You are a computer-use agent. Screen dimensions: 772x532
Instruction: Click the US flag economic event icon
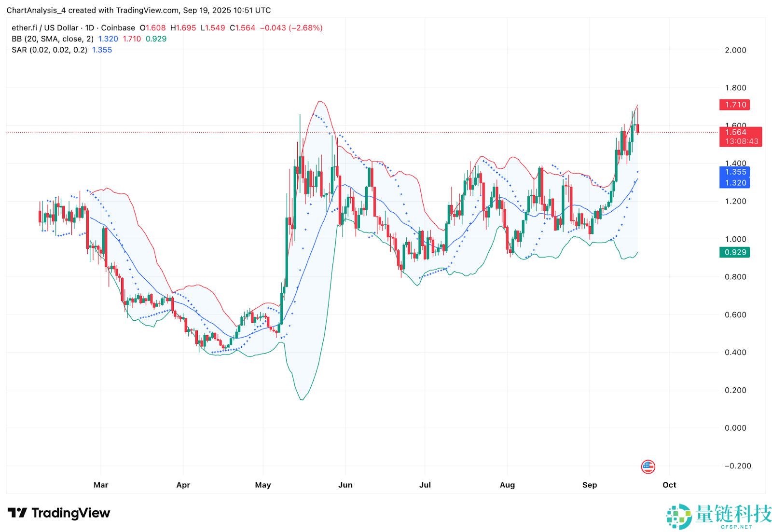pos(648,466)
